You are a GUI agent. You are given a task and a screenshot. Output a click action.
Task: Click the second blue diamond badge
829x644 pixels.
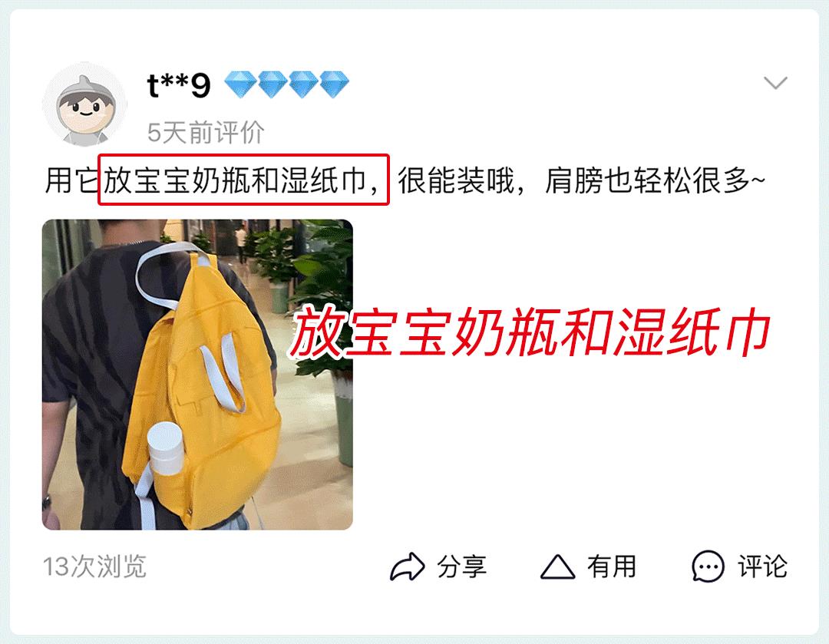[x=272, y=84]
